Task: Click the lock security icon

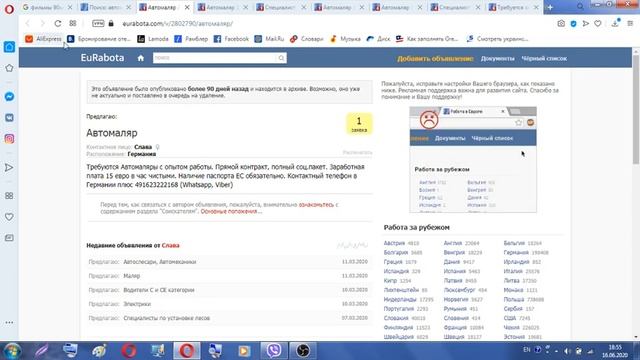Action: pos(111,24)
